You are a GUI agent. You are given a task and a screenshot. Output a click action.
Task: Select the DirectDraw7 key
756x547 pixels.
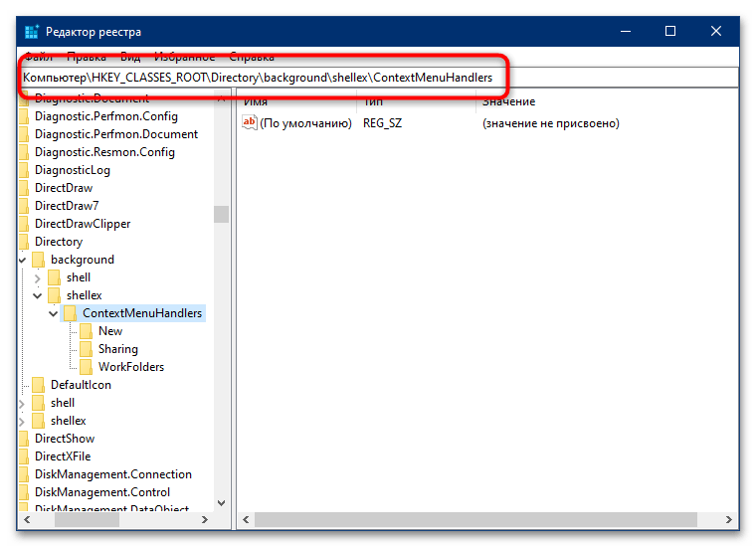[x=67, y=206]
